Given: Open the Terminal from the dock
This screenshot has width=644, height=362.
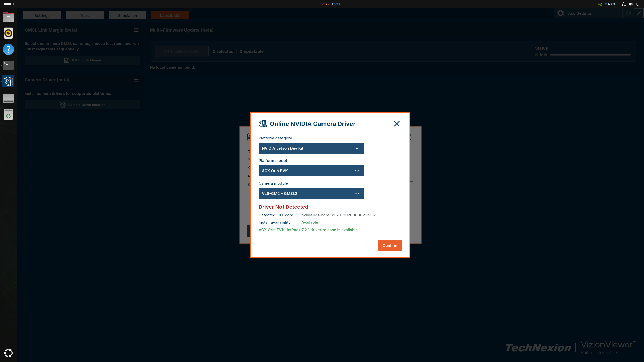Looking at the screenshot, I should pyautogui.click(x=8, y=65).
